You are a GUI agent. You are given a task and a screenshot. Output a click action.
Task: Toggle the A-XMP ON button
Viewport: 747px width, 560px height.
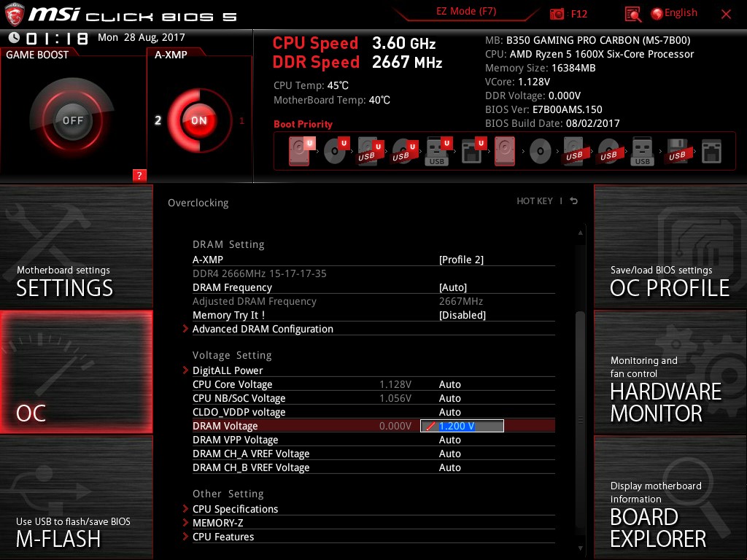199,120
